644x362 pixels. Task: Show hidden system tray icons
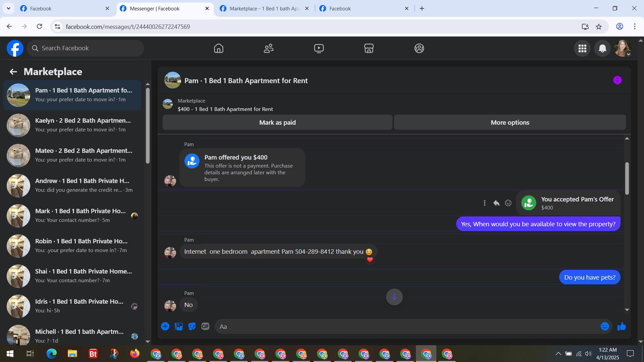tap(558, 354)
